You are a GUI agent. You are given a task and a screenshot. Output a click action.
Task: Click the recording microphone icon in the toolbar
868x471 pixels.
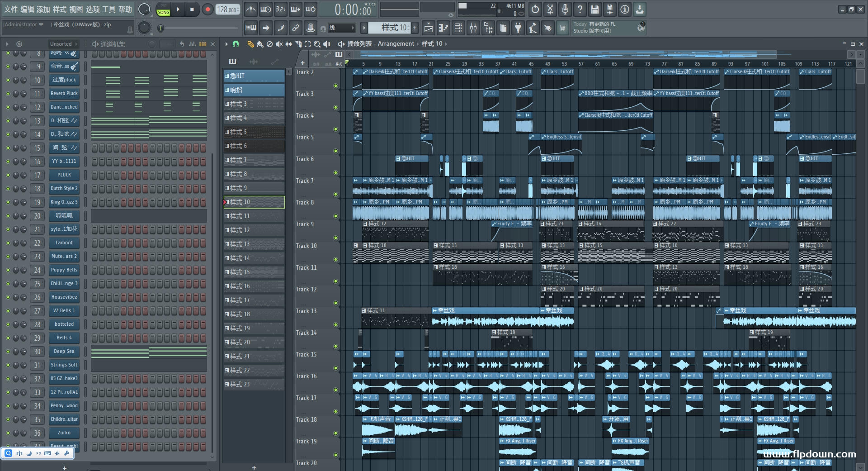[565, 9]
